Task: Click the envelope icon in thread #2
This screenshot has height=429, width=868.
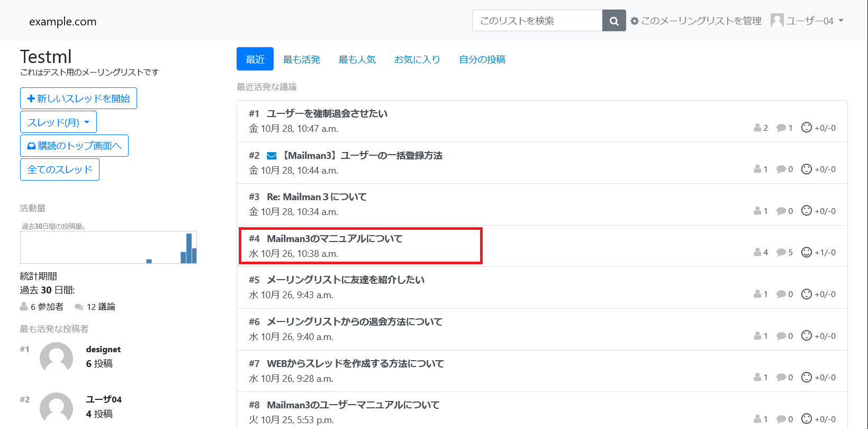Action: pyautogui.click(x=272, y=156)
